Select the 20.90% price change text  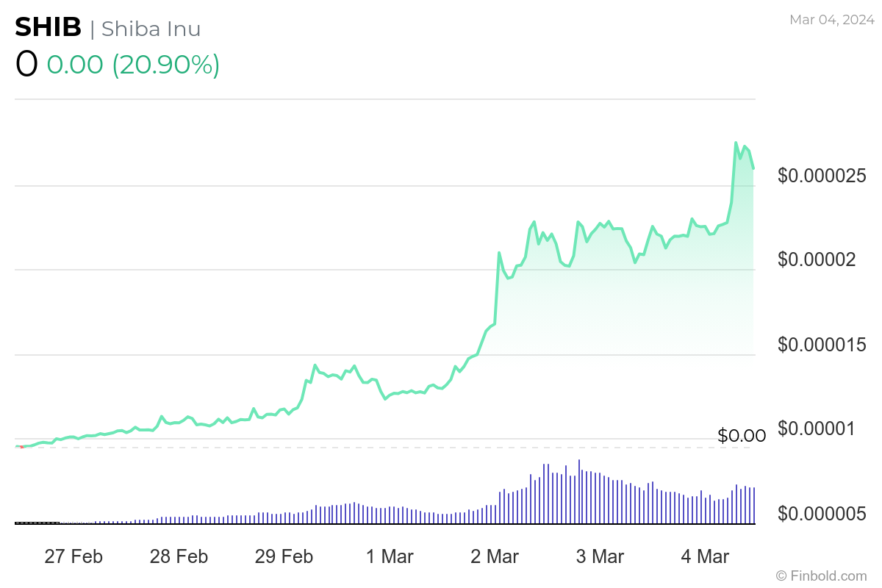coord(165,65)
